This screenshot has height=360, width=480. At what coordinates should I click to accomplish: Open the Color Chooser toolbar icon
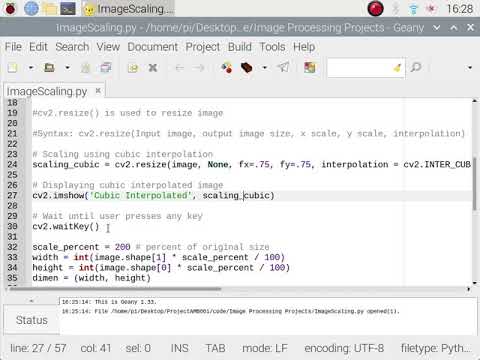(309, 68)
